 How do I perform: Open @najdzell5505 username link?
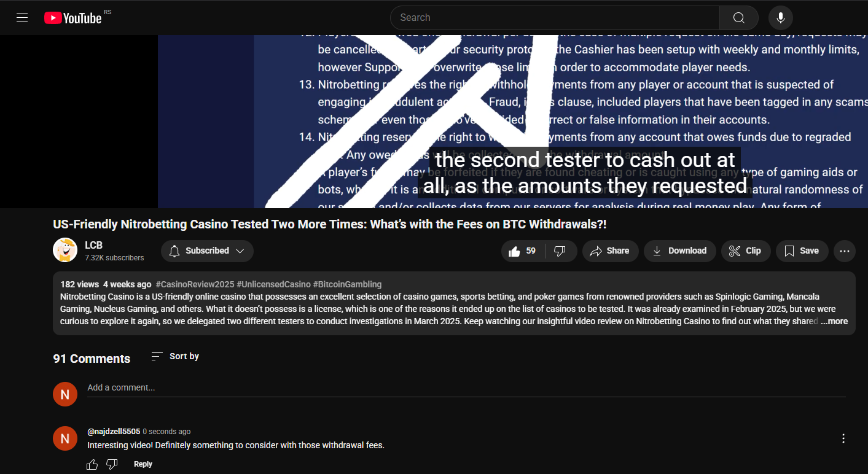pyautogui.click(x=114, y=432)
